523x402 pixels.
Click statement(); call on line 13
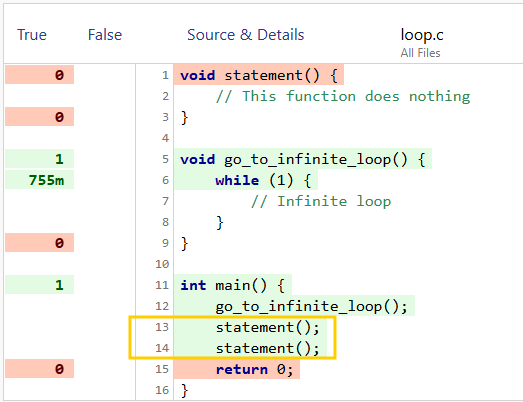[268, 327]
